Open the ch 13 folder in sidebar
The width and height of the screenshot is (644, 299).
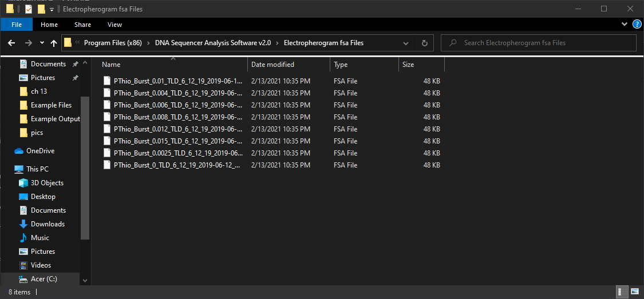pos(38,91)
